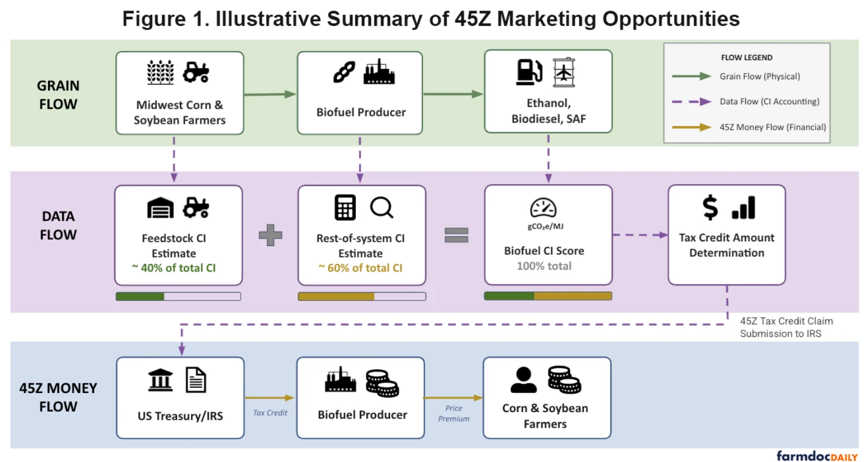Click the fuel pump icon above Ethanol, Biodiesel, SAF
The image size is (868, 462).
click(529, 71)
